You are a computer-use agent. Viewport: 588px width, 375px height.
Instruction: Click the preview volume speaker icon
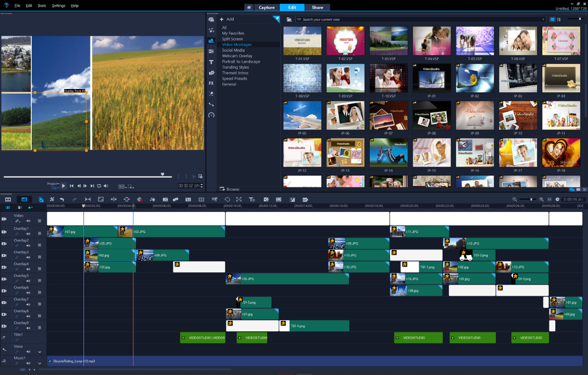pyautogui.click(x=106, y=185)
